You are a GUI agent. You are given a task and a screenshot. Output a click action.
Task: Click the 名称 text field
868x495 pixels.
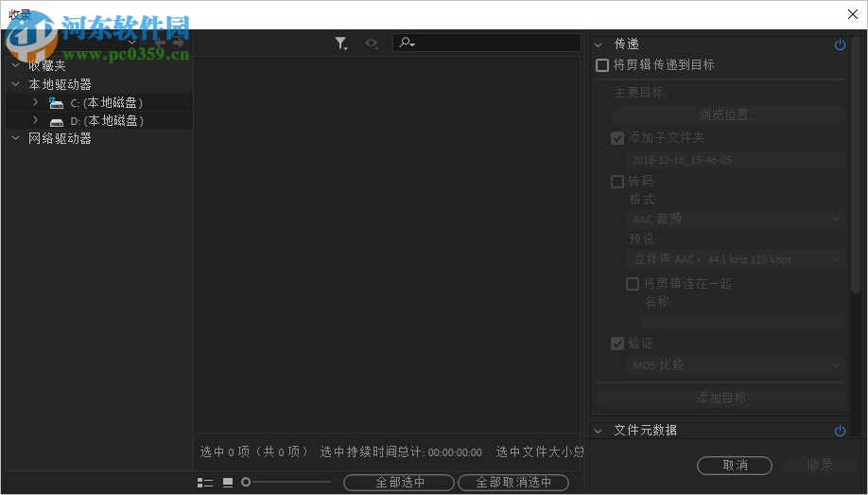[x=743, y=322]
